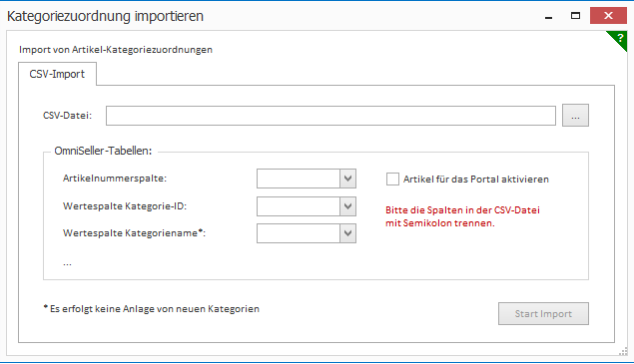
Task: Click the red semicolon hint text
Action: pos(462,216)
